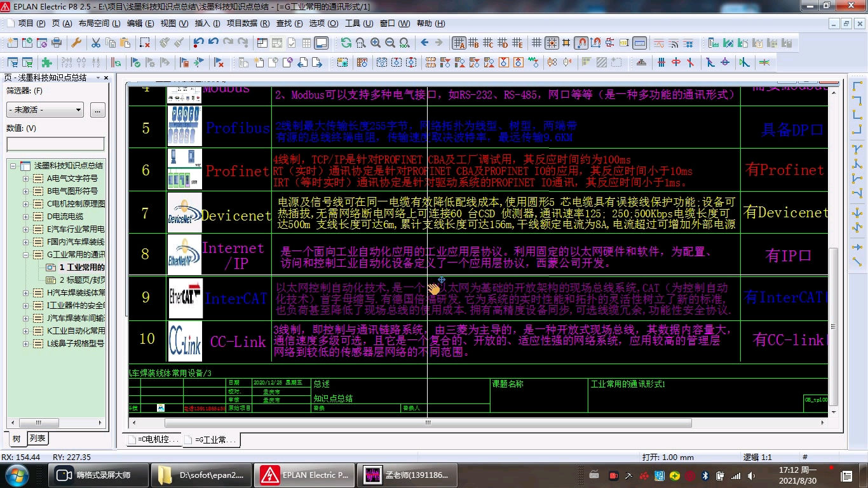Expand the D电流电缆 tree node
The image size is (868, 488).
[x=26, y=216]
